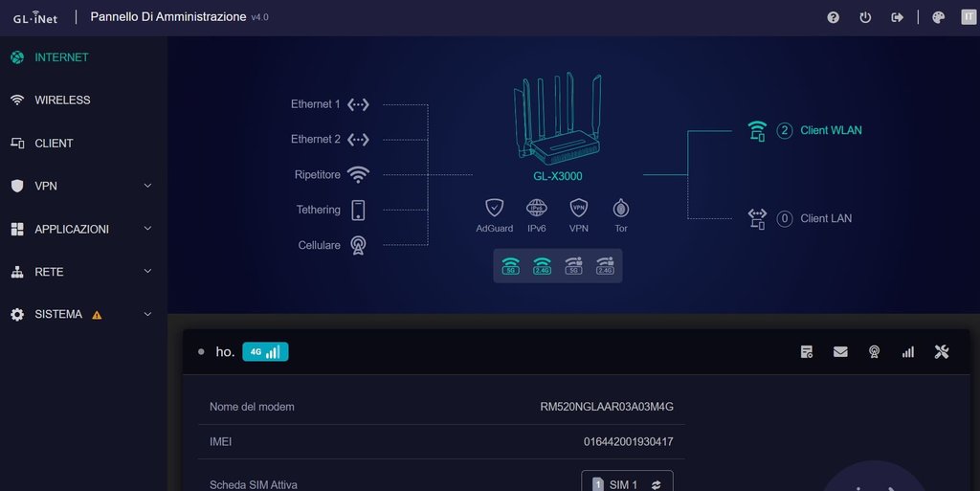The image size is (980, 491).
Task: Click the 4G signal strength badge
Action: (265, 351)
